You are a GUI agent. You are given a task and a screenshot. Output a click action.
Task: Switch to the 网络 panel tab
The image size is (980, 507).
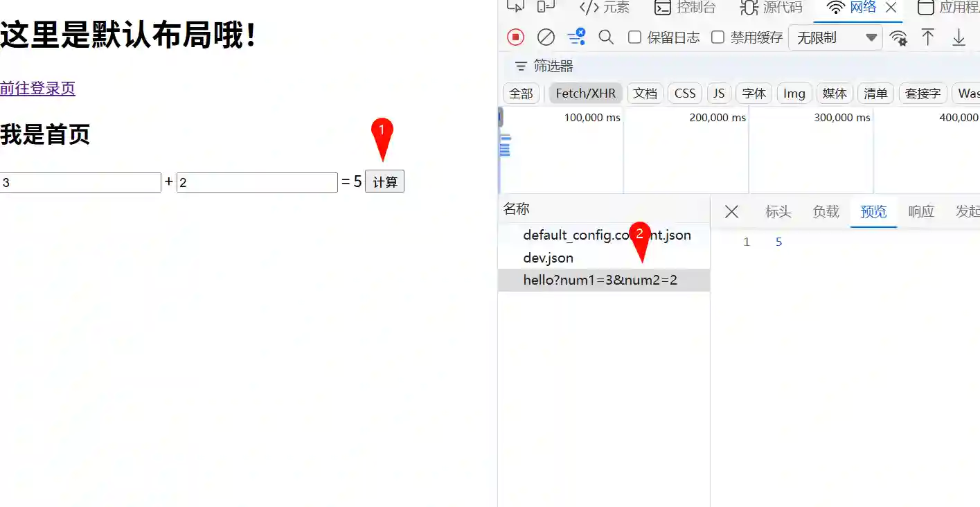pyautogui.click(x=859, y=8)
